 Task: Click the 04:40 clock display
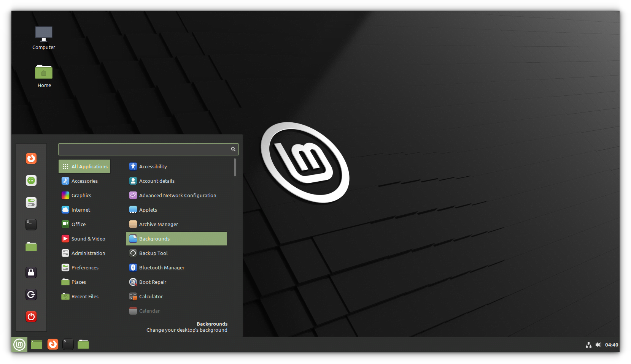click(x=612, y=345)
